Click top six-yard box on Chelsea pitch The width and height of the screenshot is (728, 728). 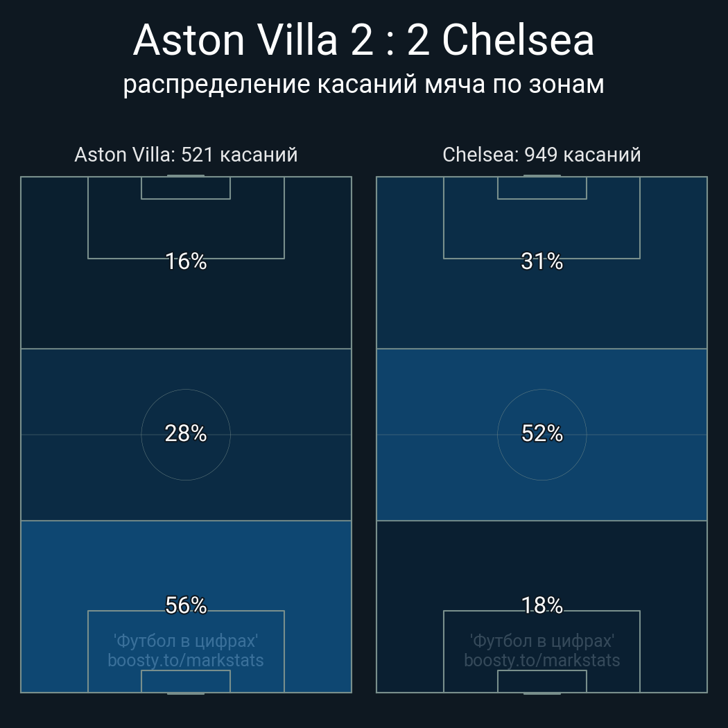[541, 188]
